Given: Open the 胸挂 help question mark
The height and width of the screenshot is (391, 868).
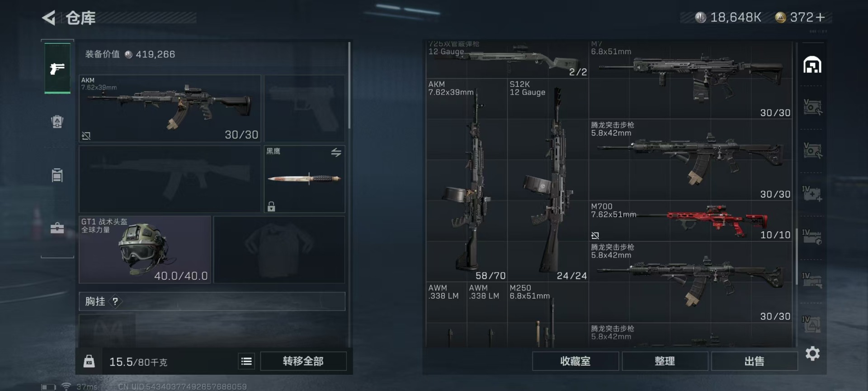Looking at the screenshot, I should [115, 301].
